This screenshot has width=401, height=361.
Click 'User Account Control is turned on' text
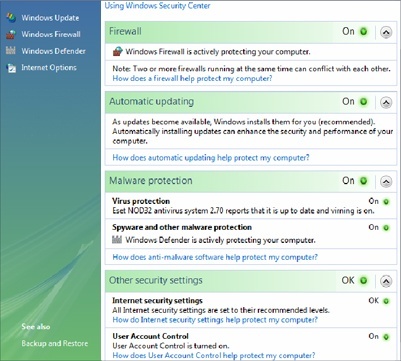click(x=171, y=346)
